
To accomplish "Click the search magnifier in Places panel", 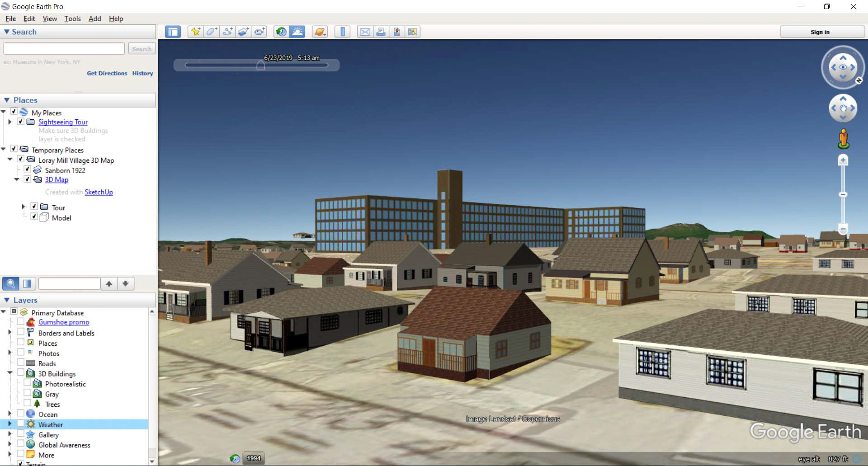I will 10,283.
